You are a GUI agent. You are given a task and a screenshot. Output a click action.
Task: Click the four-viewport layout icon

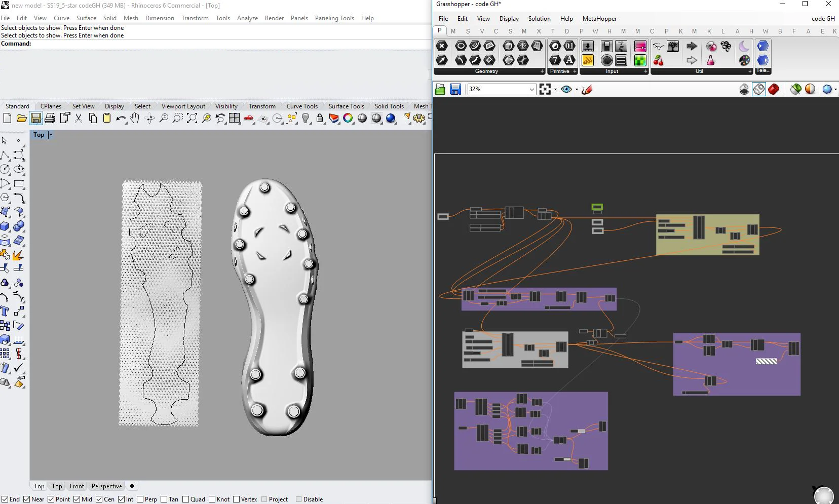pyautogui.click(x=234, y=118)
